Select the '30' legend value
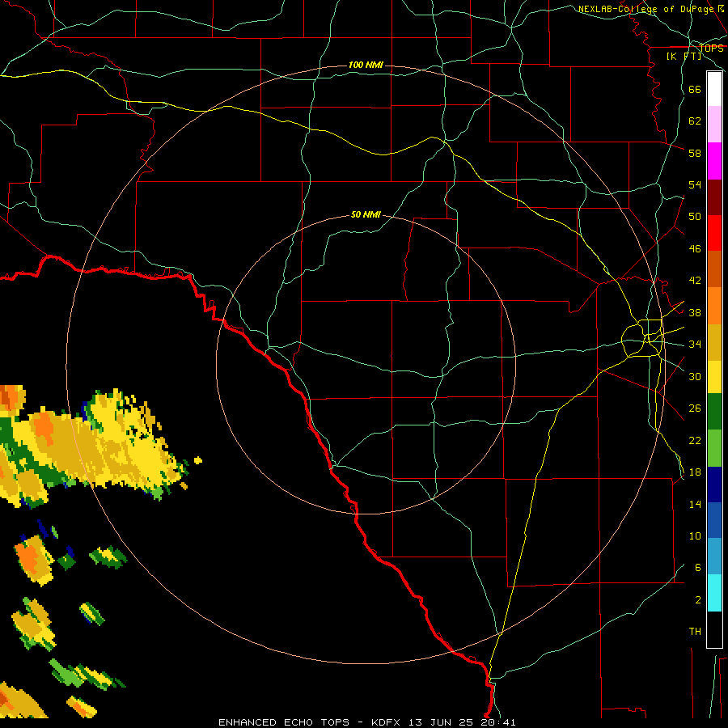 pos(695,376)
